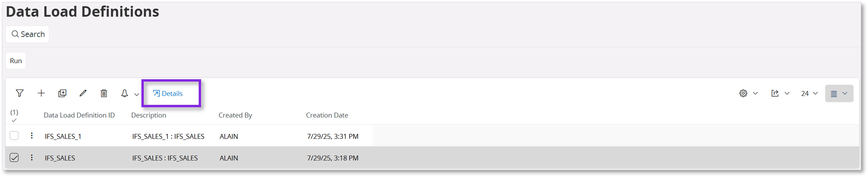868x177 pixels.
Task: Open the list view layout dropdown
Action: [x=839, y=93]
